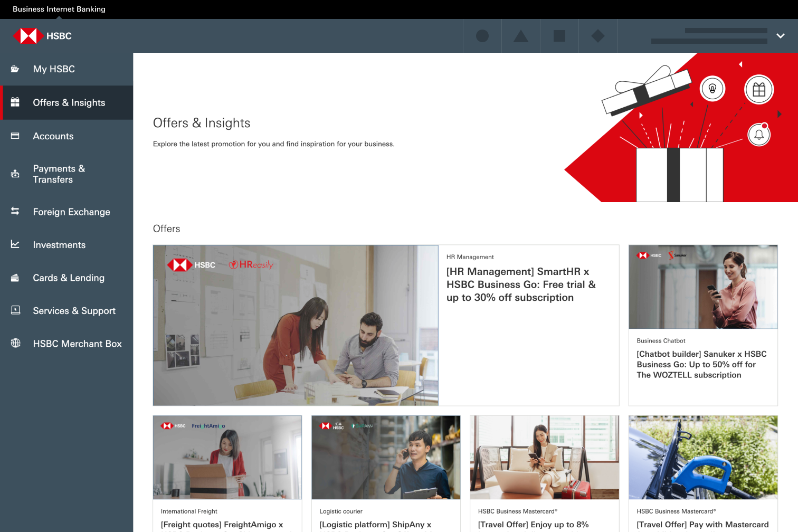Open the Business Internet Banking tab
The image size is (798, 532).
(x=59, y=9)
